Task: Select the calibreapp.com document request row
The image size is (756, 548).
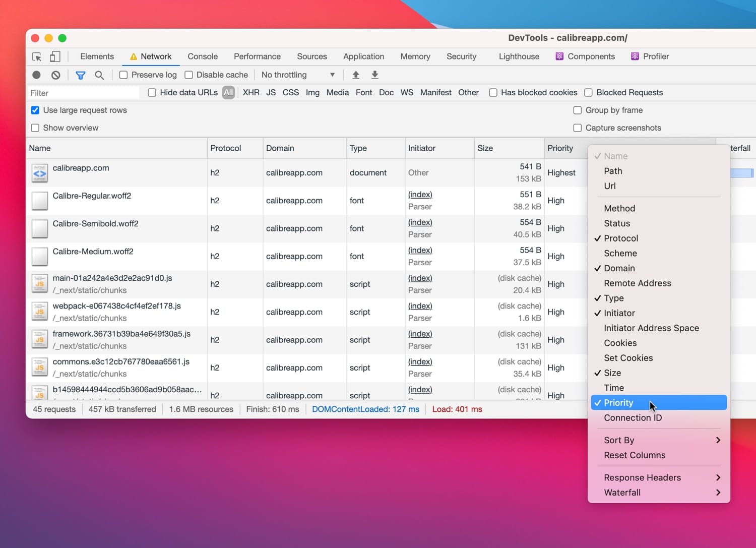Action: point(81,168)
